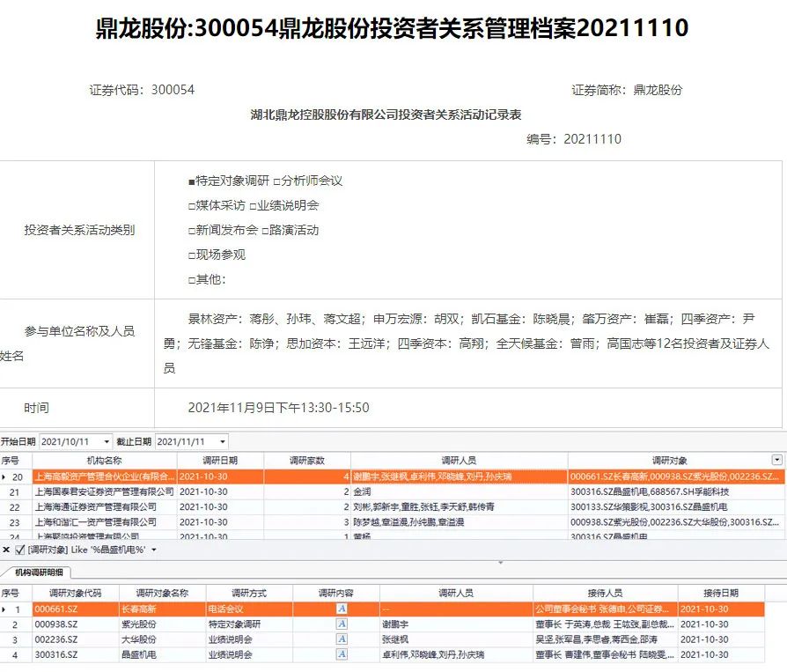Open 调研内容 document icon for 晶盛机电
The height and width of the screenshot is (672, 787).
pyautogui.click(x=342, y=654)
